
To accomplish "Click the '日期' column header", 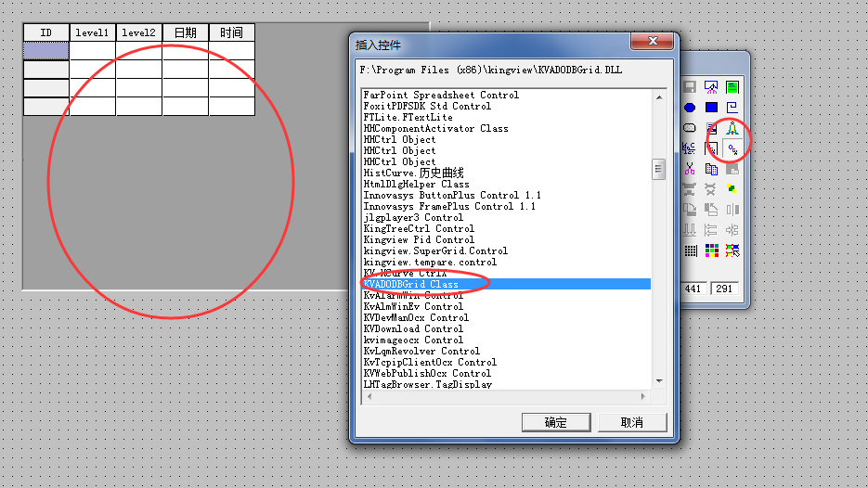I will pos(186,32).
